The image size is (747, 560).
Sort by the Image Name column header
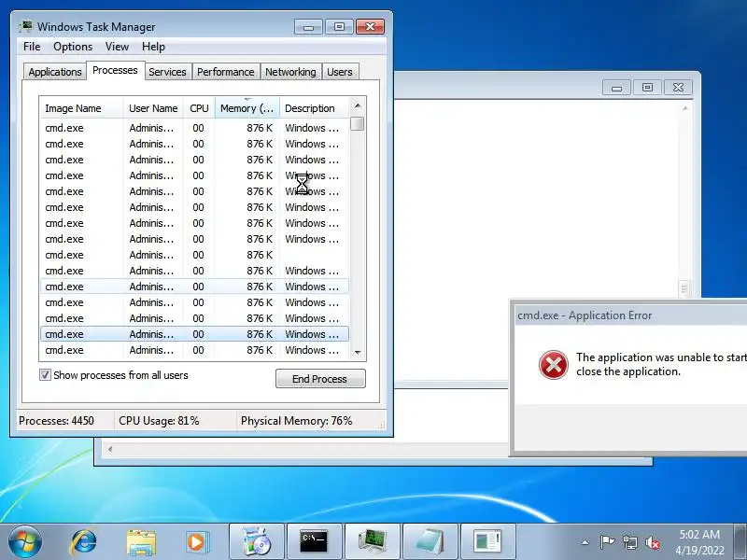pyautogui.click(x=81, y=108)
